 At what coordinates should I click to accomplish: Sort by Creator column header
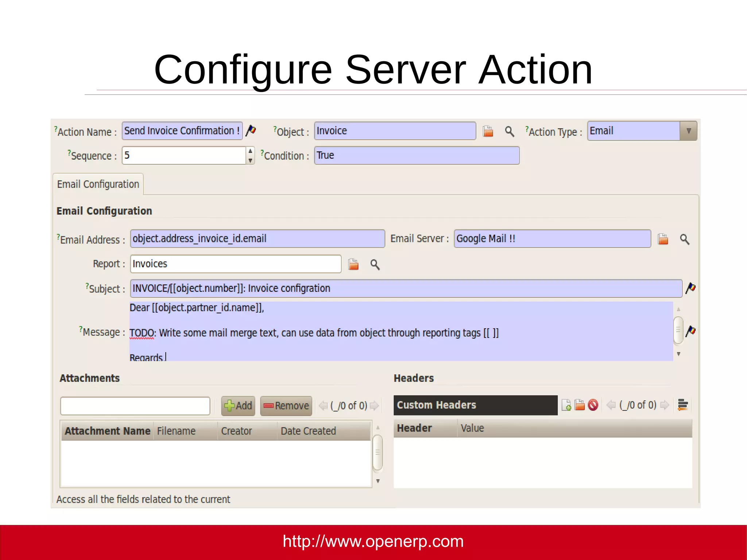coord(247,431)
